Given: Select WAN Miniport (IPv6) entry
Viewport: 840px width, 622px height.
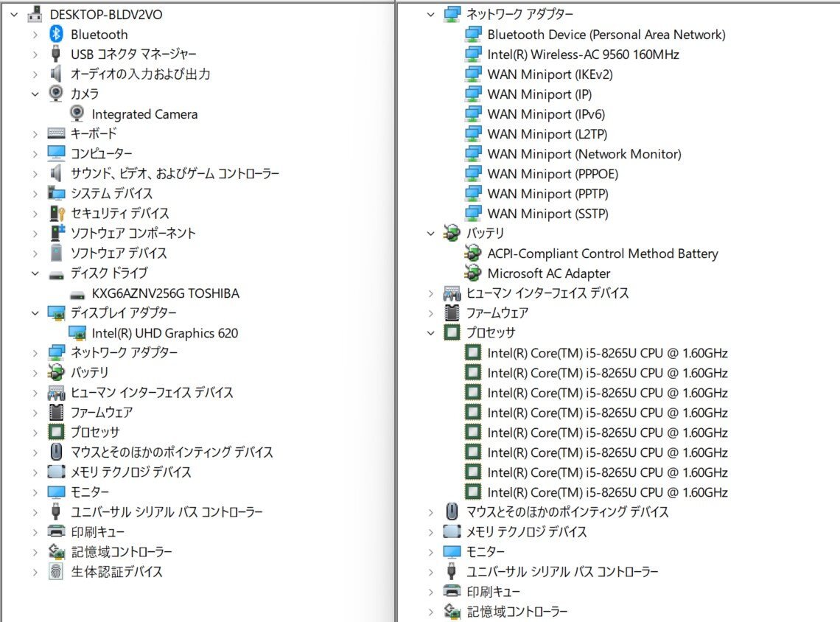Looking at the screenshot, I should pyautogui.click(x=546, y=114).
